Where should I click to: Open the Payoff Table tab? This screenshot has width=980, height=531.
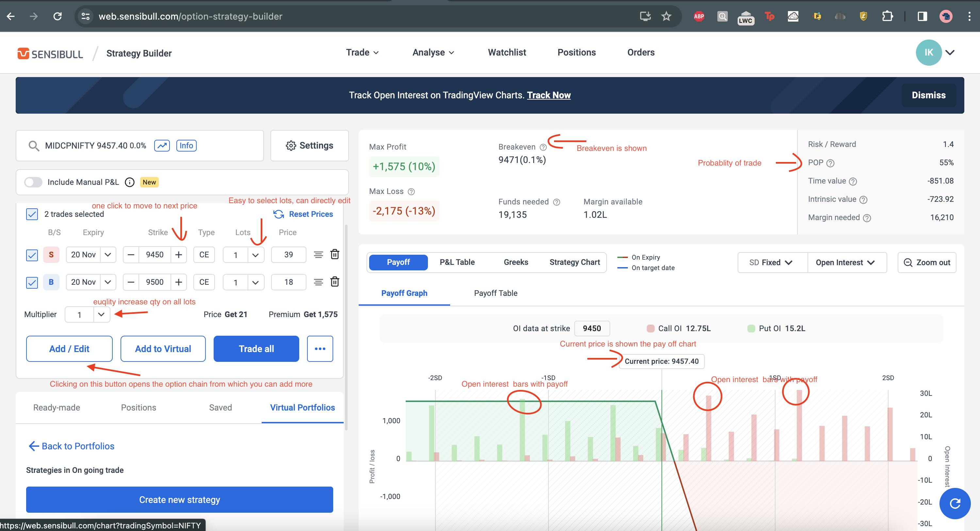(495, 293)
